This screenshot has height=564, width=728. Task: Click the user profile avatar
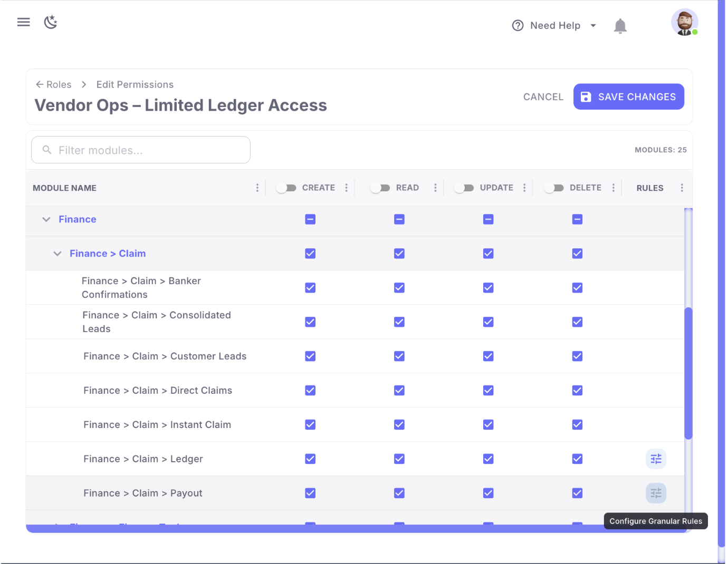click(684, 23)
